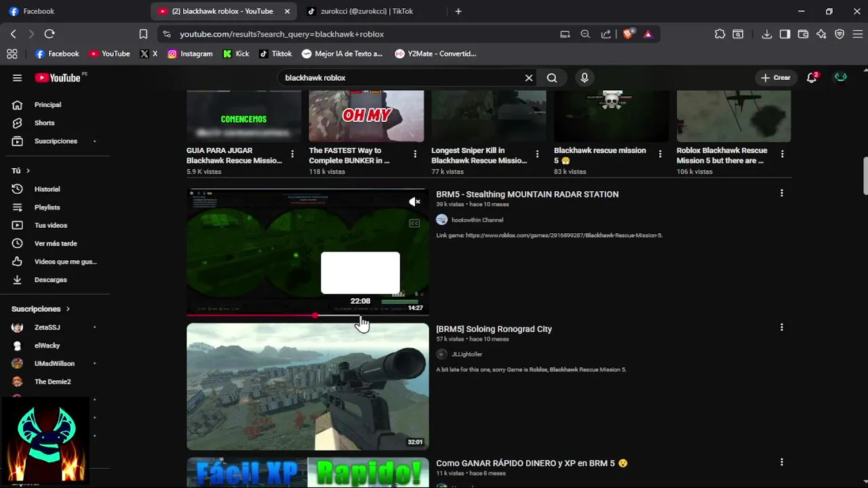Open the COMENCEMOS short thumbnail
Screen dimensions: 868x488
click(x=243, y=117)
